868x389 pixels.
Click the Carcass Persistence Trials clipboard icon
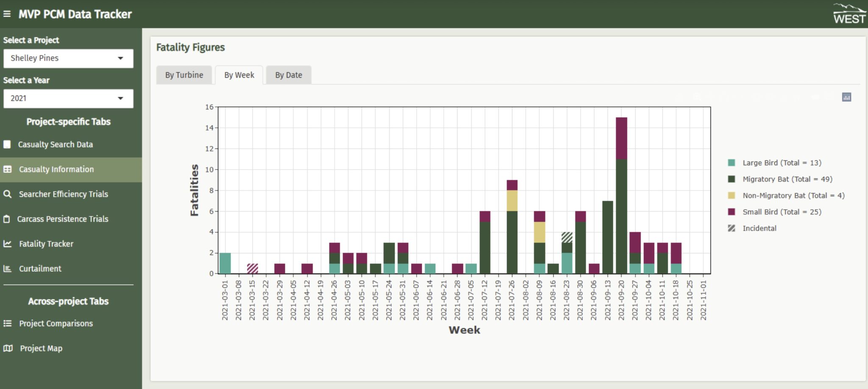7,219
